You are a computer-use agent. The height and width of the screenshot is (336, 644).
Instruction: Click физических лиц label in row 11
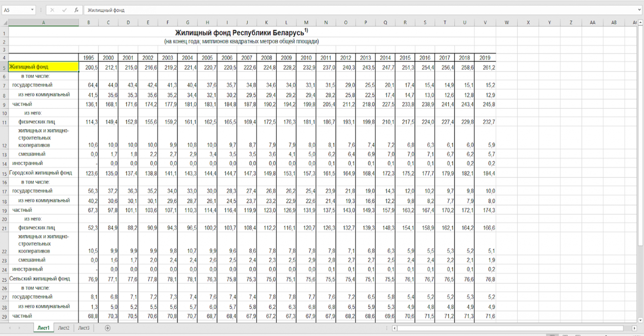point(36,122)
